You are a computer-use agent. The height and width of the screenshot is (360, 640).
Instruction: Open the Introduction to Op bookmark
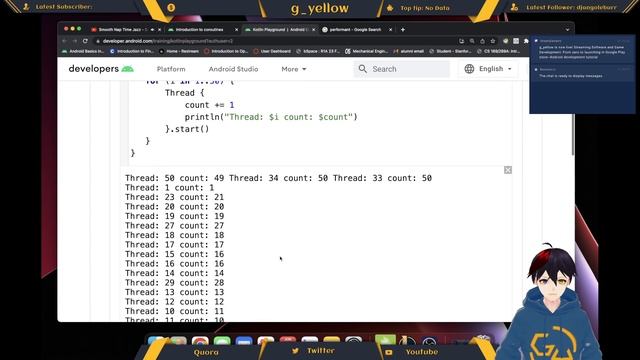pyautogui.click(x=226, y=51)
